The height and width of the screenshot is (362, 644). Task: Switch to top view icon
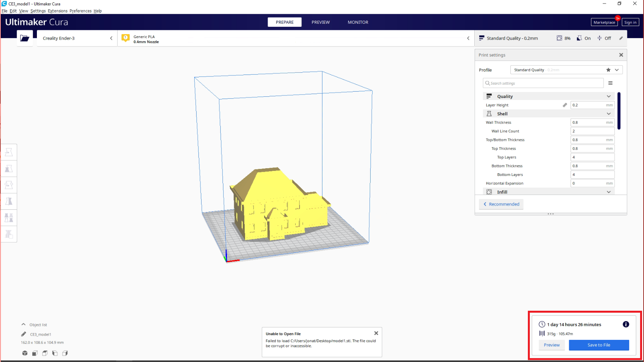45,353
